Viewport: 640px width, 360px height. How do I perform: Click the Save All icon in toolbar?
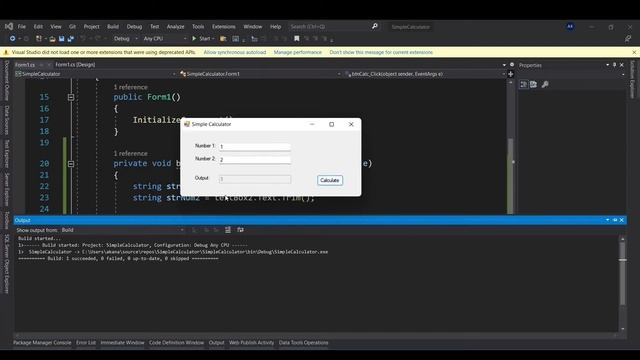tap(71, 39)
